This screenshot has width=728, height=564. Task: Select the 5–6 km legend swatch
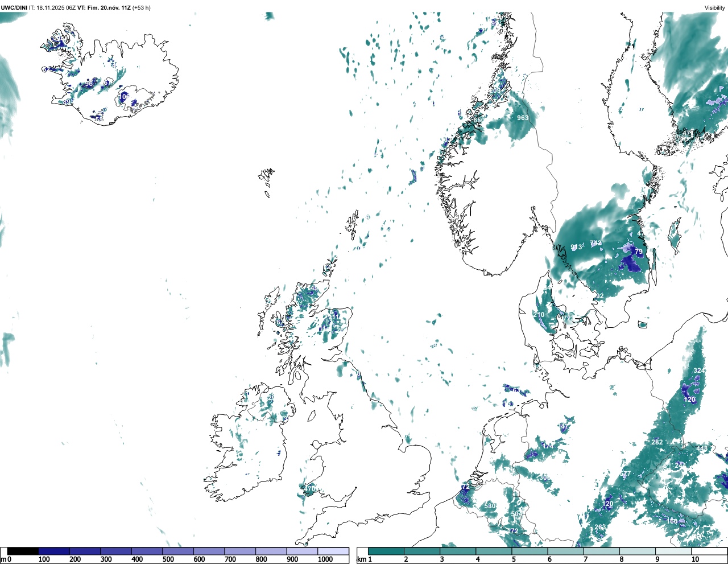point(530,551)
